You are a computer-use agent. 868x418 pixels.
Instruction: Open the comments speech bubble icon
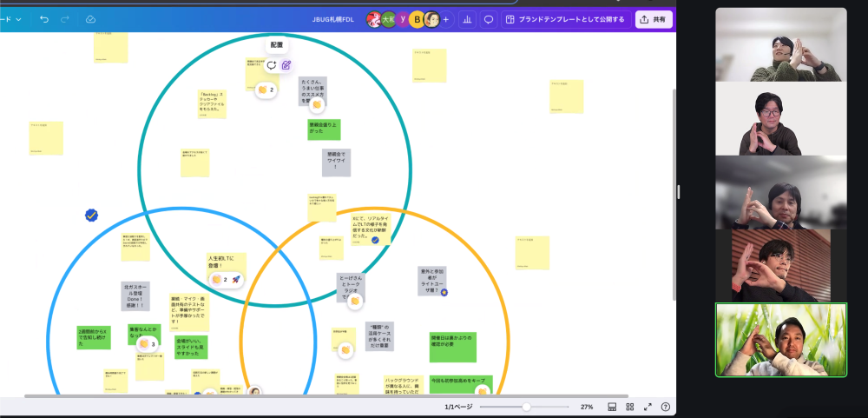pos(489,19)
